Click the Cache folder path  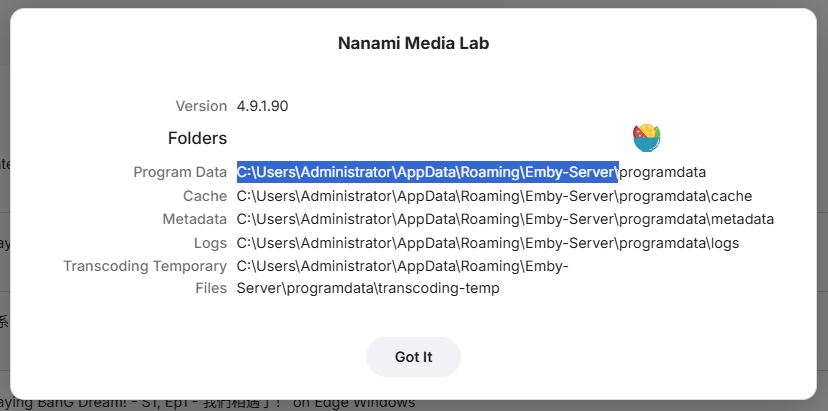[x=494, y=196]
